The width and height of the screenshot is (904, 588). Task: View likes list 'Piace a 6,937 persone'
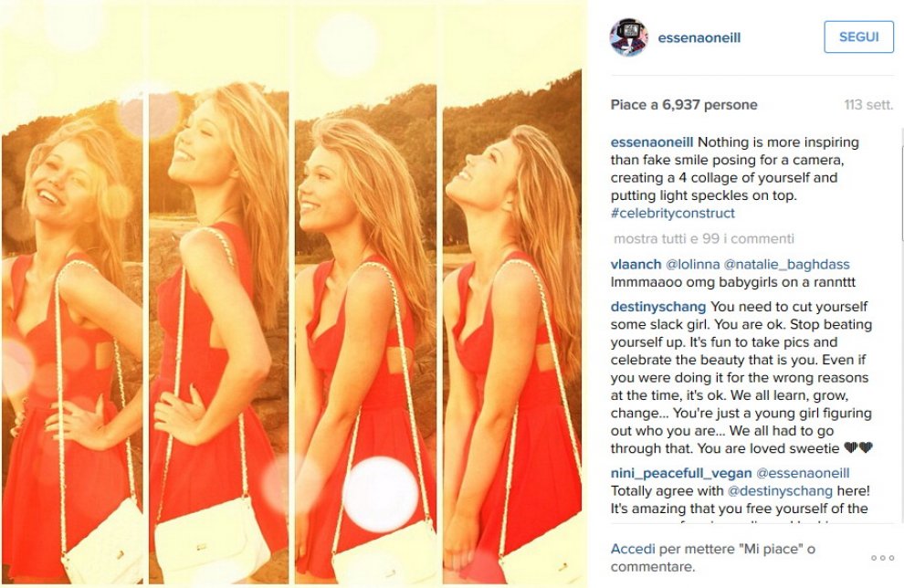[684, 105]
